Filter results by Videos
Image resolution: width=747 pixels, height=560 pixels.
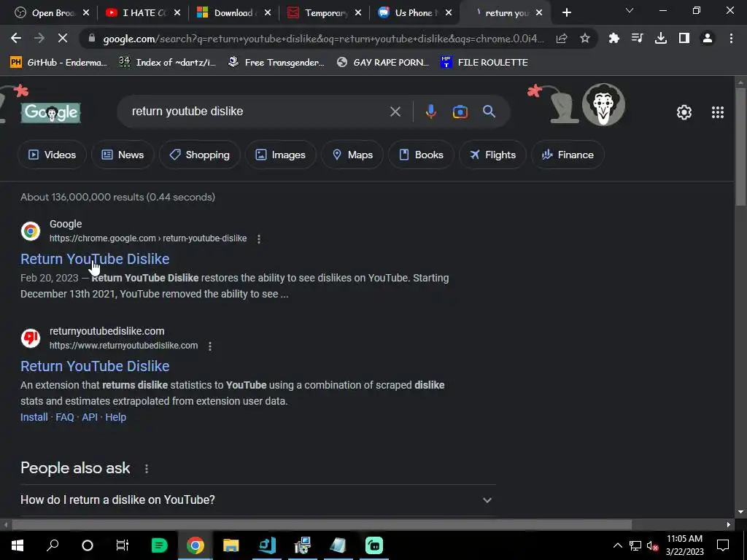point(52,155)
